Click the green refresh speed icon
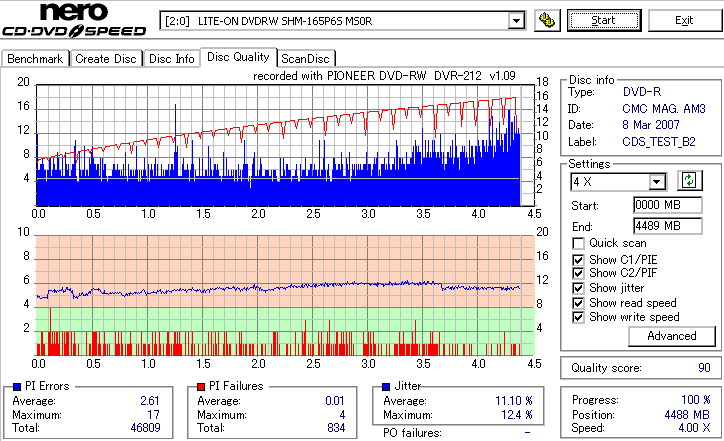The image size is (724, 441). [x=689, y=181]
